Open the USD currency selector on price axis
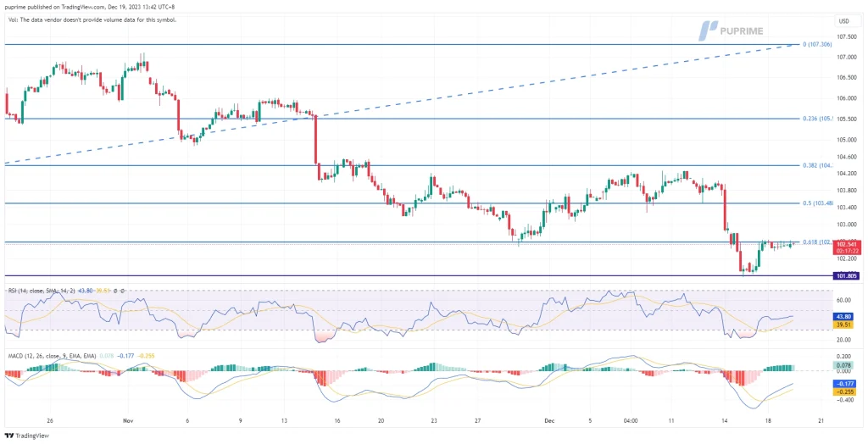This screenshot has height=444, width=868. pyautogui.click(x=843, y=21)
